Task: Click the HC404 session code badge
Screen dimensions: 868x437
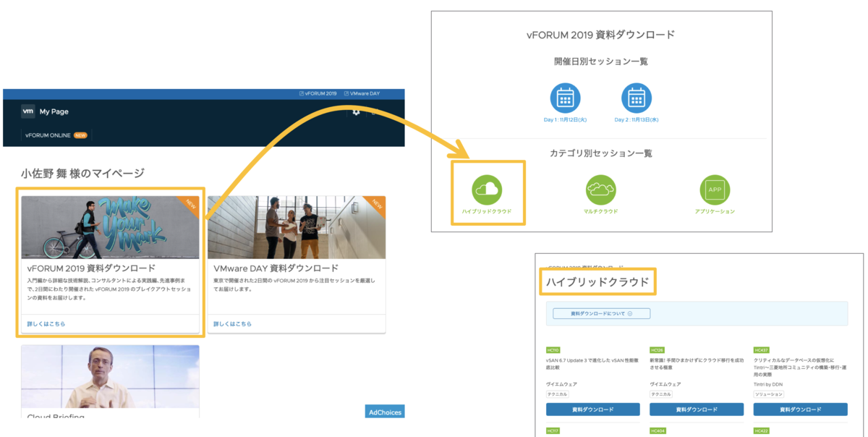Action: pyautogui.click(x=657, y=430)
